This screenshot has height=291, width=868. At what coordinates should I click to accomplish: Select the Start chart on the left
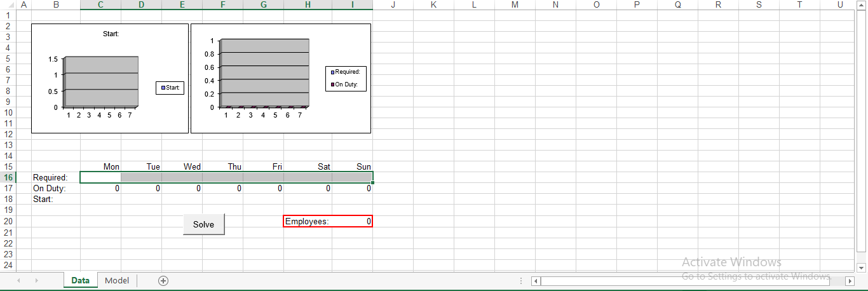110,79
